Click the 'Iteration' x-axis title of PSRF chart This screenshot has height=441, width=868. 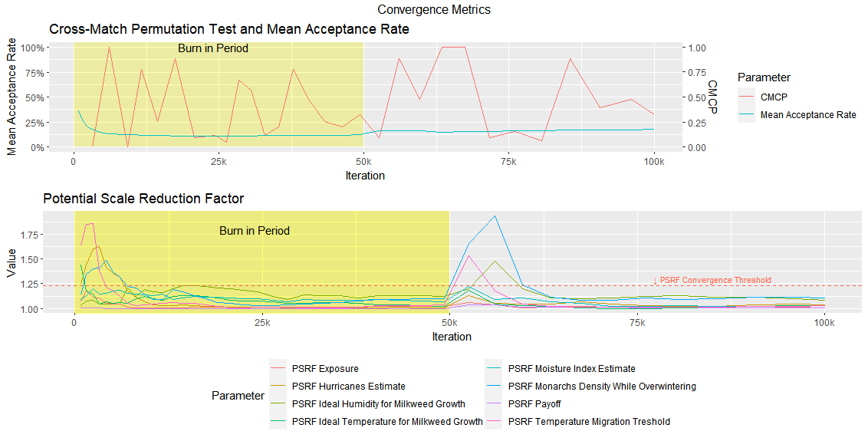click(452, 336)
